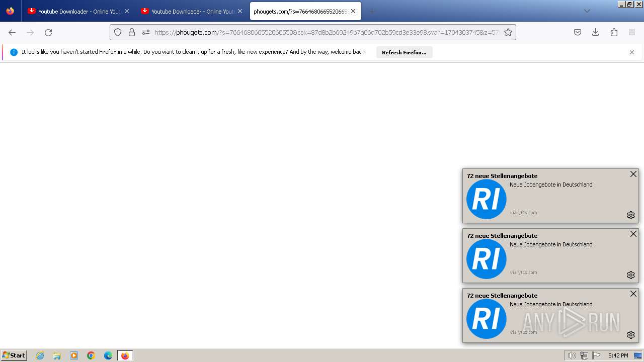The image size is (644, 362).
Task: Open network status tray icon
Action: coord(584,355)
